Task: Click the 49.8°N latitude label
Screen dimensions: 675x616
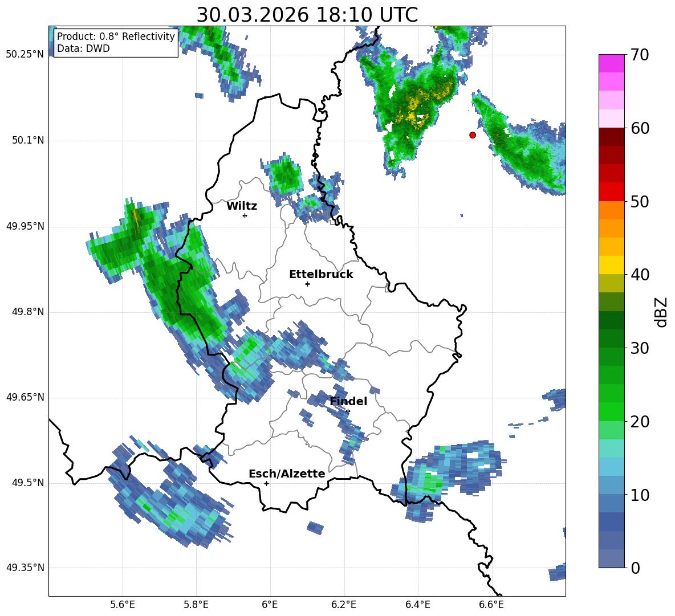Action: 28,312
